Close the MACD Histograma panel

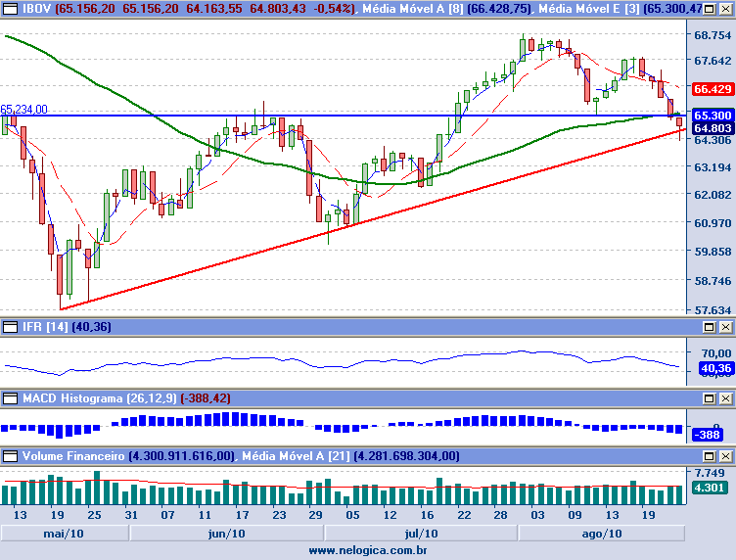725,398
